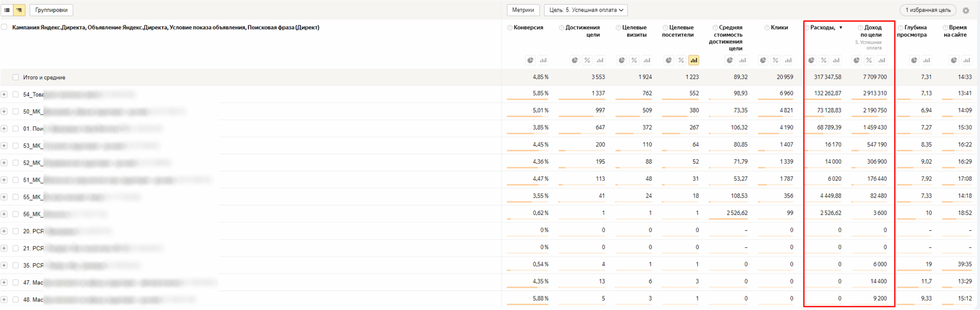Expand the 20. РСЯ campaign row

pos(4,231)
